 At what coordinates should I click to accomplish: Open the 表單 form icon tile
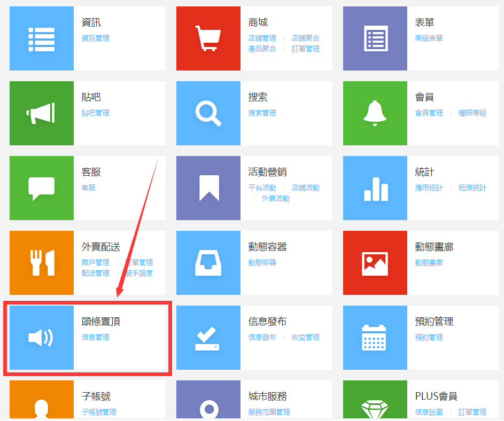click(x=375, y=38)
